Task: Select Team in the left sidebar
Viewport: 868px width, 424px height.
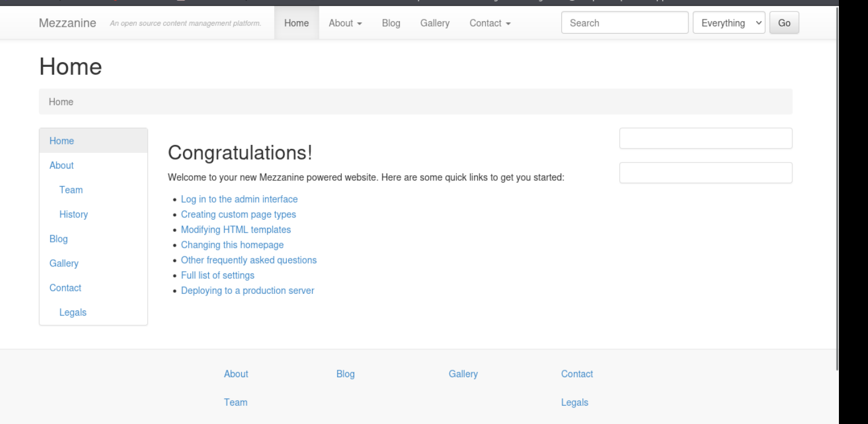Action: (71, 190)
